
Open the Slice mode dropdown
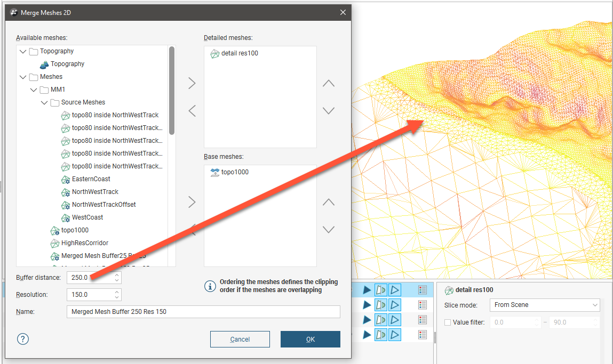544,305
